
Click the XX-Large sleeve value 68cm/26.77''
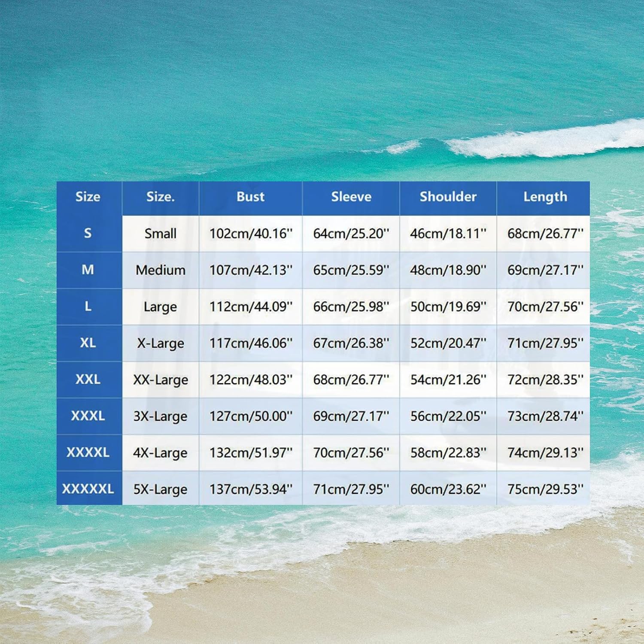[x=351, y=380]
